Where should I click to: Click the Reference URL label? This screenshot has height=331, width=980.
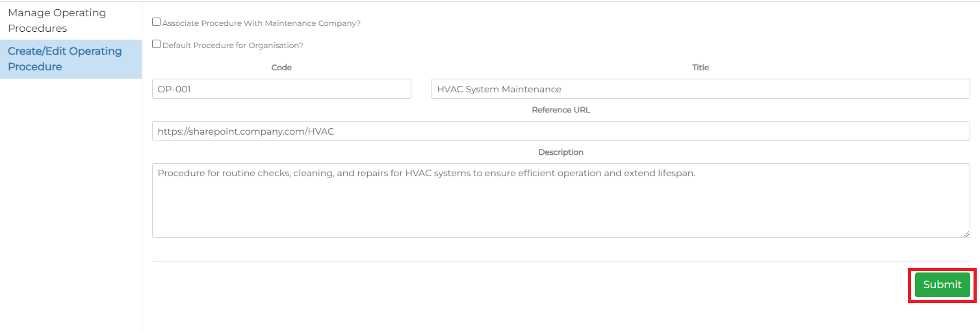[560, 110]
